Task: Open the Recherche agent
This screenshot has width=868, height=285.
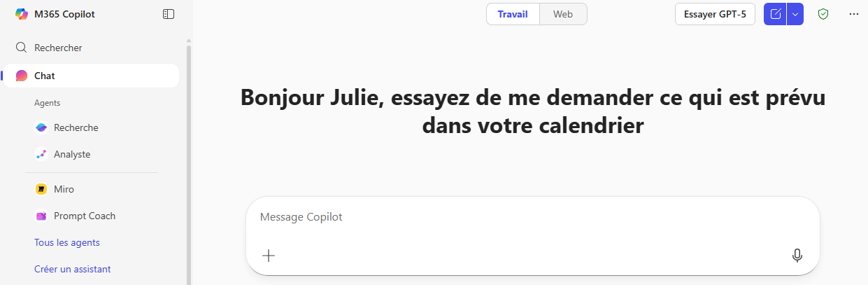Action: coord(76,127)
